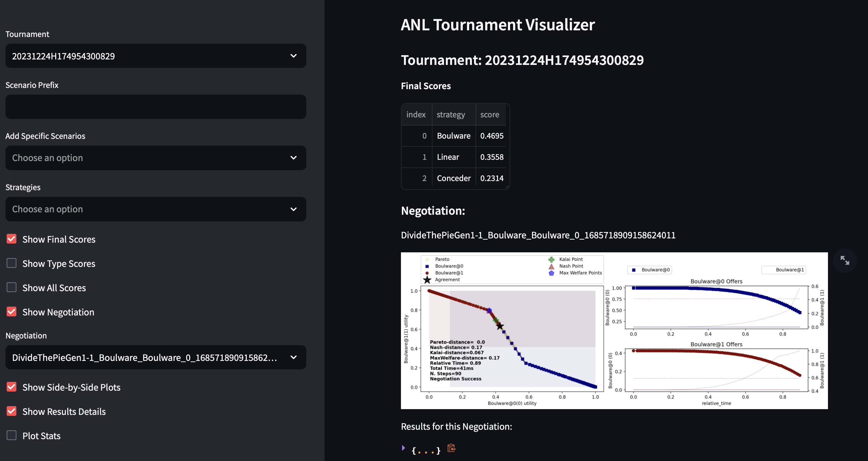Click the negotiation plot image
Viewport: 868px width, 461px height.
click(614, 331)
